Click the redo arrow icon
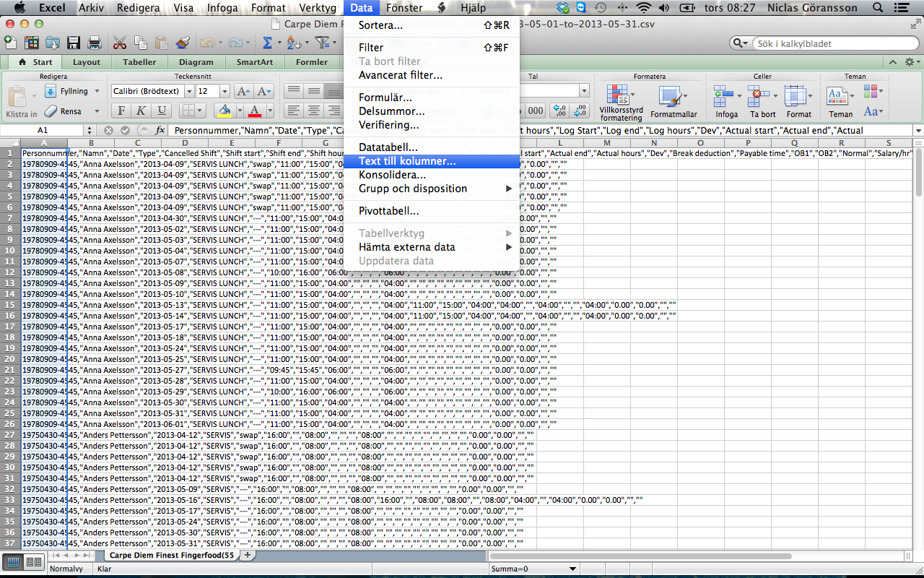Image resolution: width=924 pixels, height=578 pixels. pyautogui.click(x=235, y=43)
